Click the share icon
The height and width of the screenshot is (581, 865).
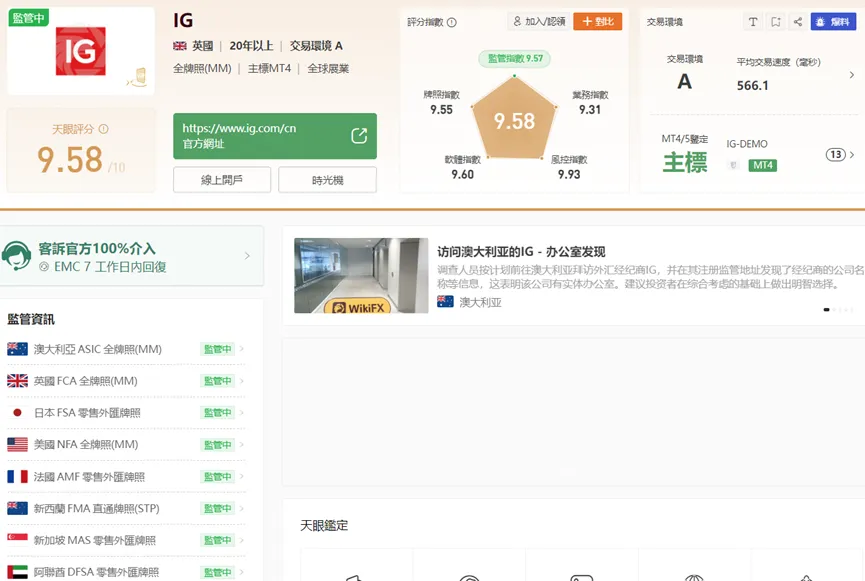798,22
